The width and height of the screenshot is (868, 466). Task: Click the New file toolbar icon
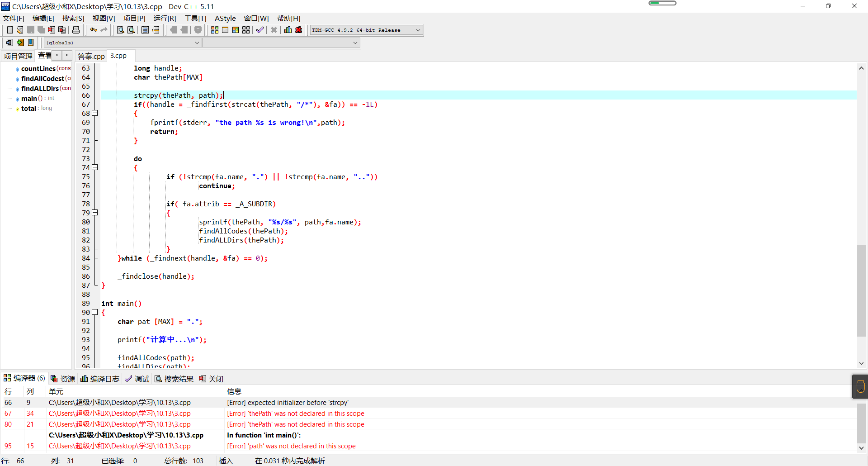[9, 30]
